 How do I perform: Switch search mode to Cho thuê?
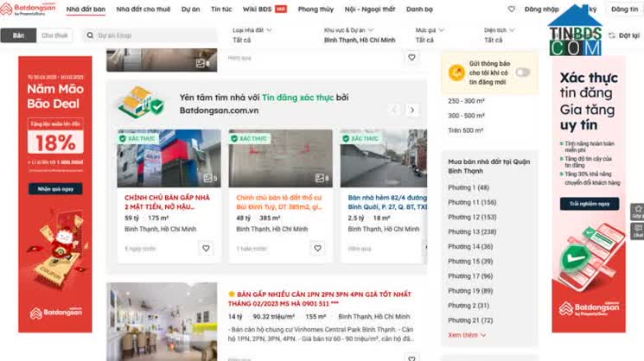54,35
